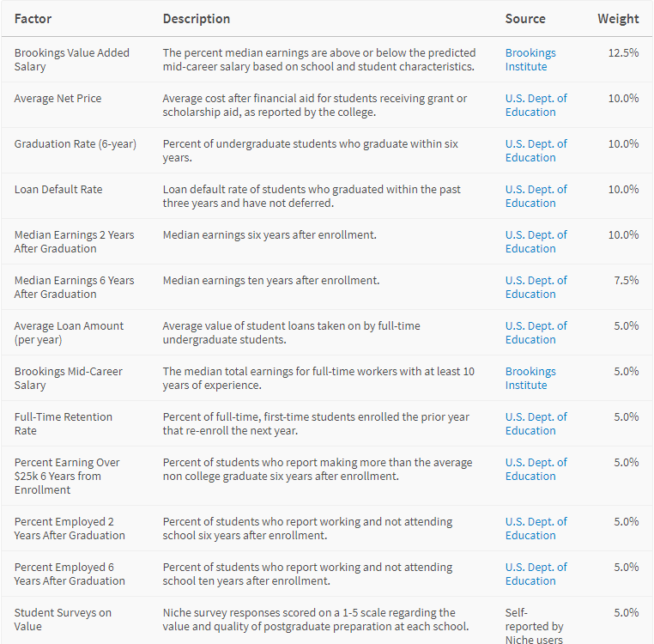Screen dimensions: 654x644
Task: Click the Description column header
Action: tap(196, 19)
